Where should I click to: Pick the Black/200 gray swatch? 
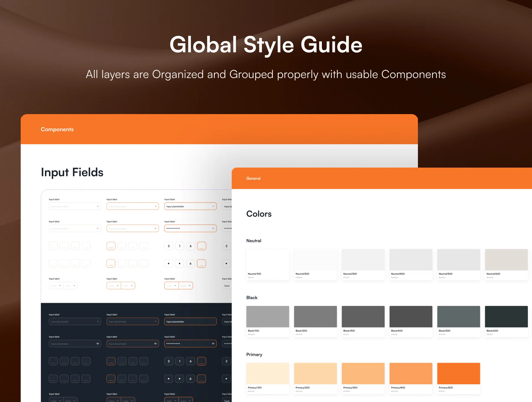[315, 322]
